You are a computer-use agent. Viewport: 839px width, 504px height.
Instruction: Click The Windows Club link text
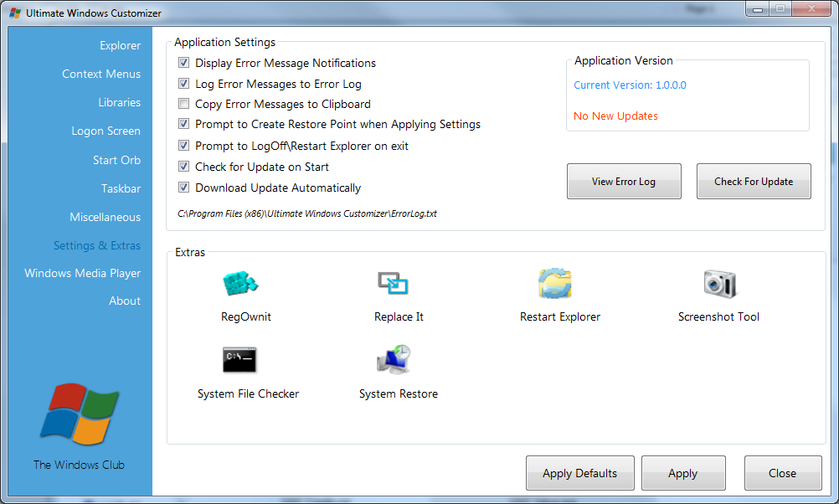[x=80, y=465]
